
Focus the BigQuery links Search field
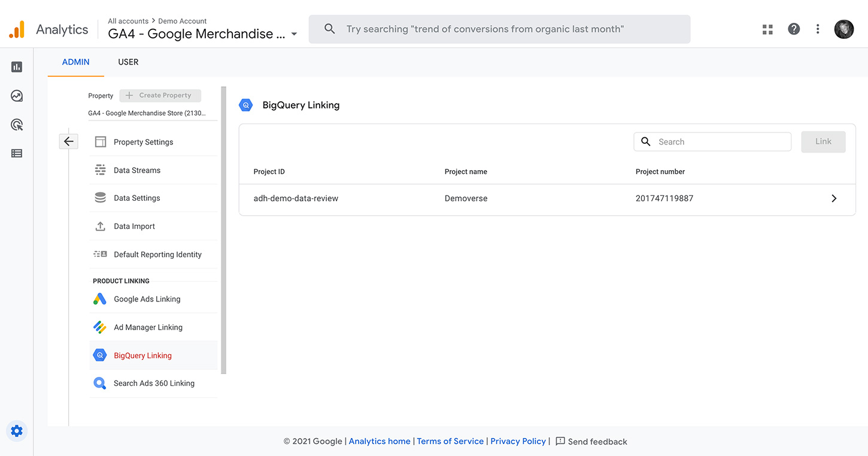(712, 141)
